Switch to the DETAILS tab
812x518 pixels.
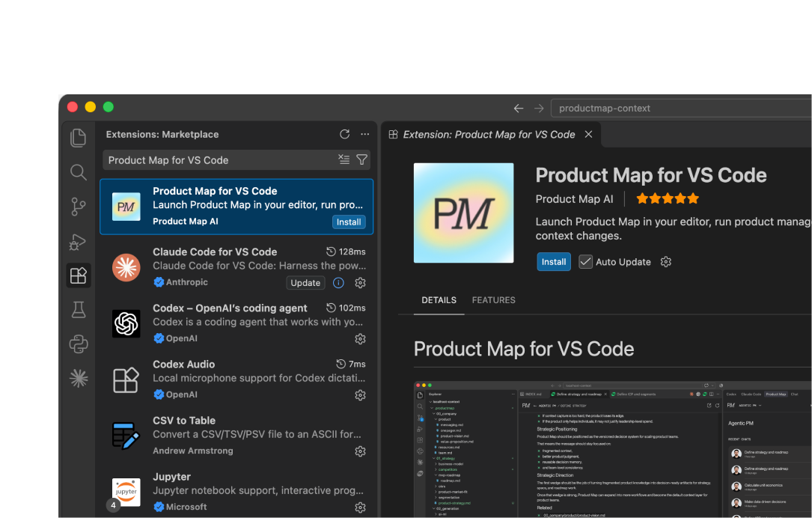point(439,300)
